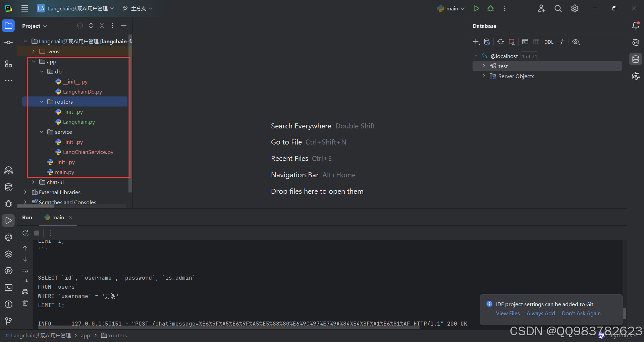Open the Run tool window icon
Screen dimensions: 644x342
8,220
